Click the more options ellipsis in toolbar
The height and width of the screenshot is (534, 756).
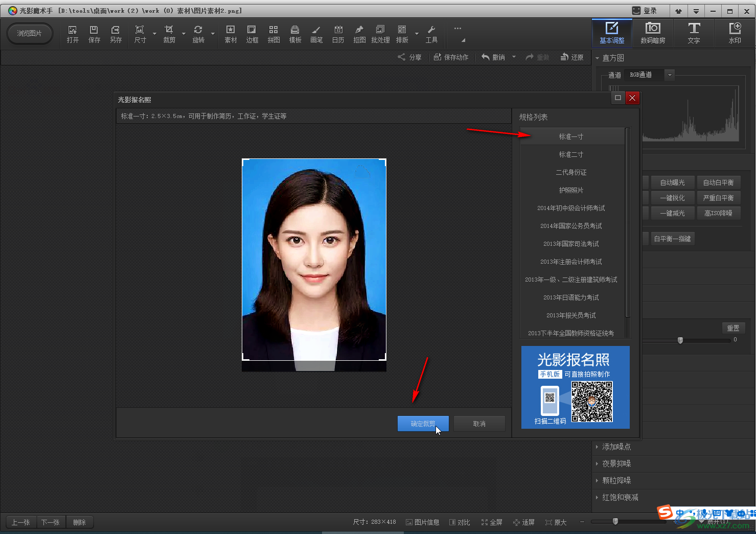pyautogui.click(x=457, y=29)
